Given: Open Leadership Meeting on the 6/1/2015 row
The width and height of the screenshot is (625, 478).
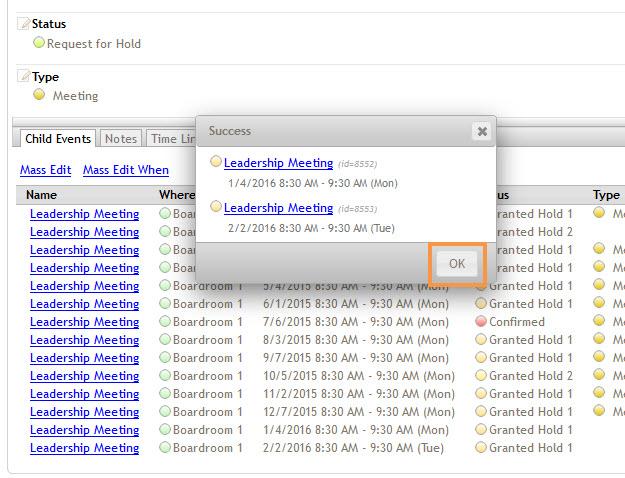Looking at the screenshot, I should pos(85,304).
